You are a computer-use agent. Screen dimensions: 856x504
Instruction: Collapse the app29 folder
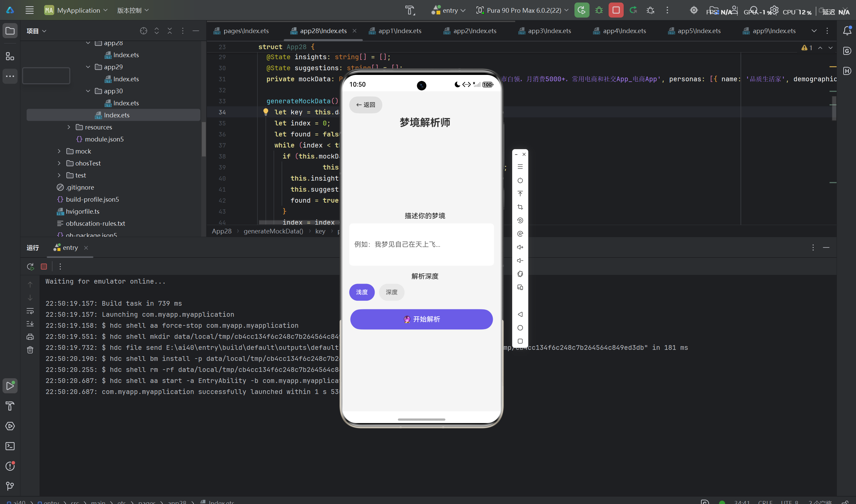[x=88, y=67]
